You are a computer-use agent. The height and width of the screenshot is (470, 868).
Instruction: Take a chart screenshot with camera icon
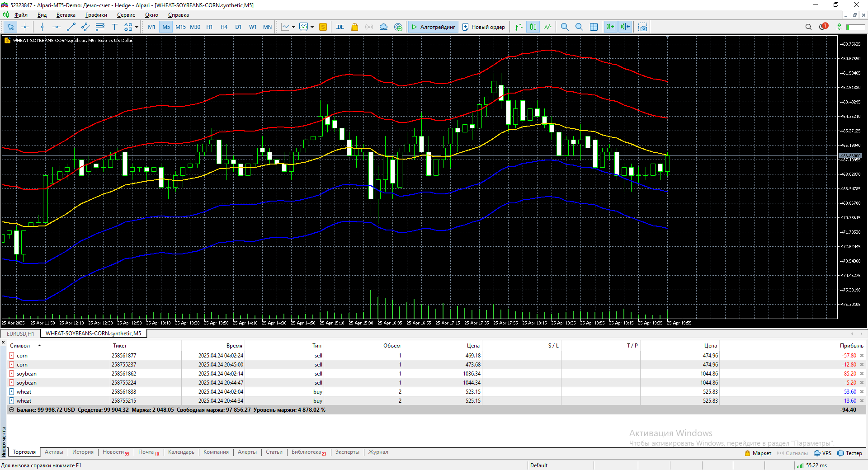pyautogui.click(x=643, y=27)
